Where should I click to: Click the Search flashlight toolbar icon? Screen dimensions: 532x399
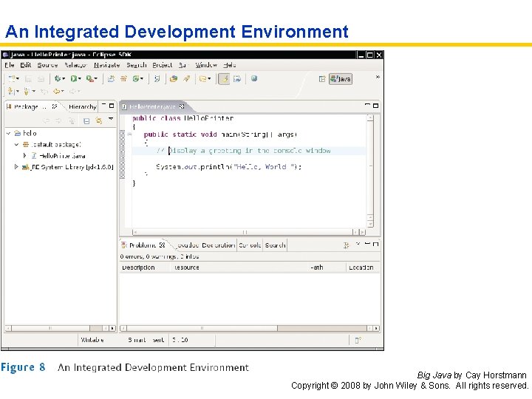click(187, 79)
